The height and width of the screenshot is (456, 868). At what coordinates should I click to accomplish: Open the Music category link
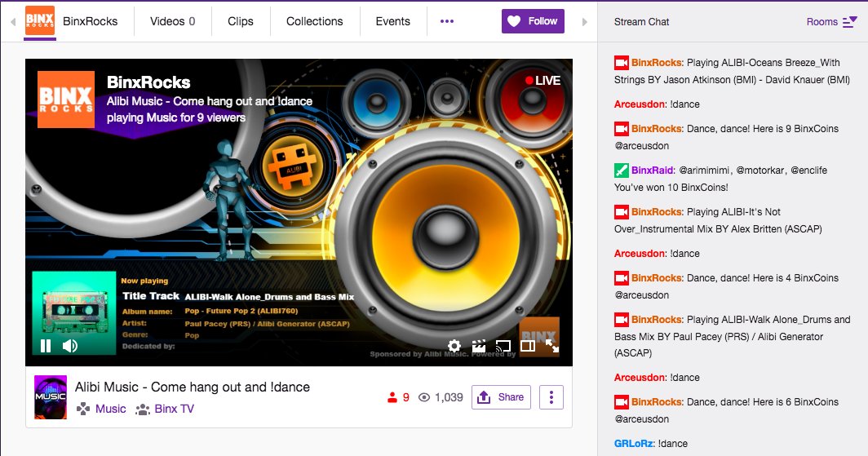111,409
